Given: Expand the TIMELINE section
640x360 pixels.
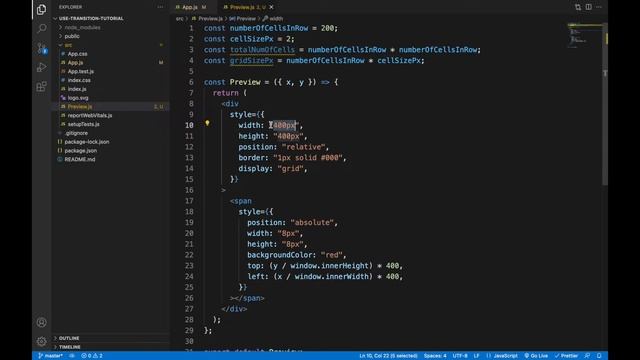Looking at the screenshot, I should (x=69, y=347).
